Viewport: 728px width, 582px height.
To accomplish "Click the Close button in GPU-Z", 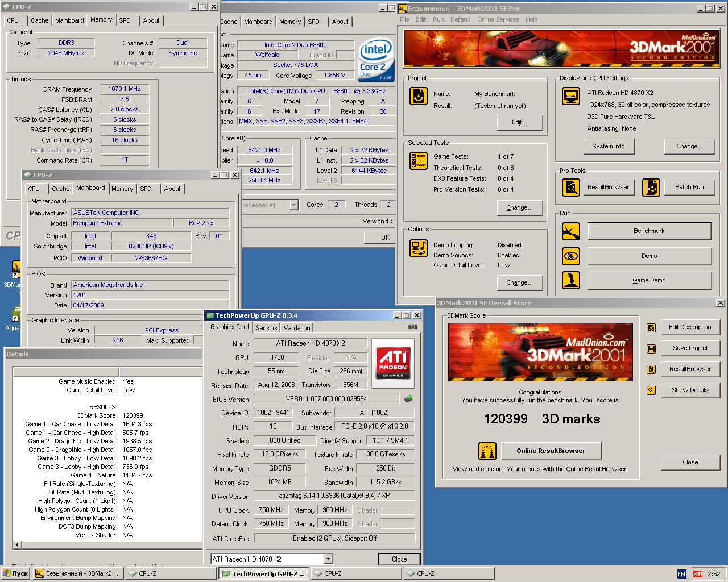I will (399, 559).
